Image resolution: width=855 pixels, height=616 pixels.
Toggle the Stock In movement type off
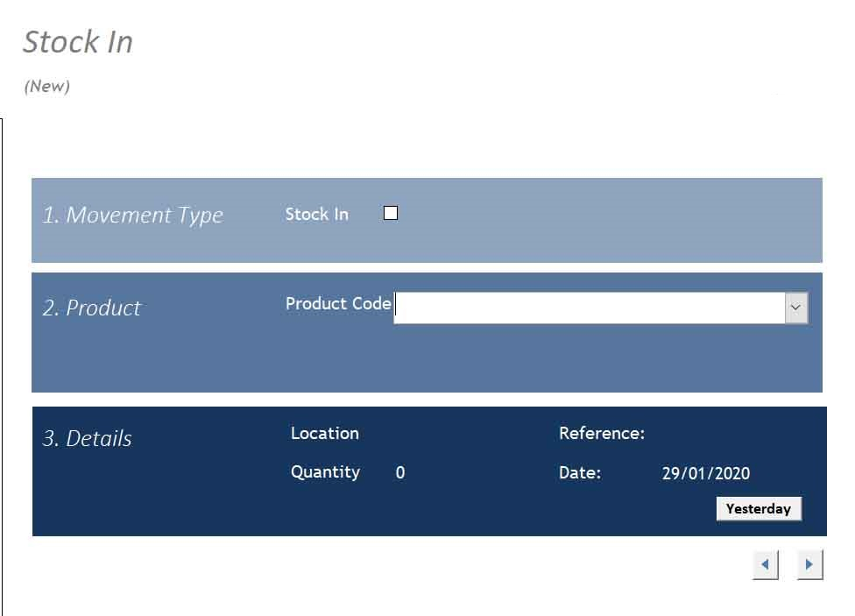(x=390, y=212)
